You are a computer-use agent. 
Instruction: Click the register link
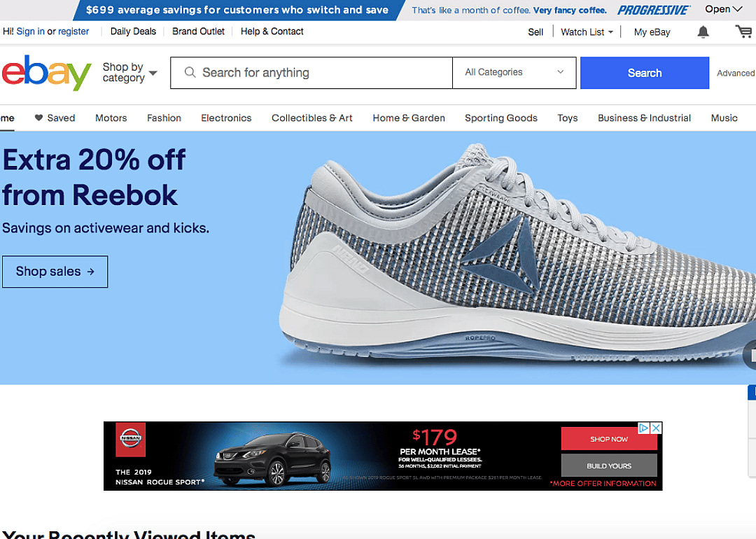(x=73, y=31)
